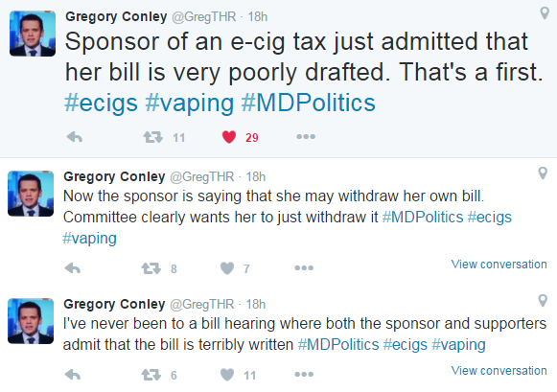Open @GregTHR profile handle on second tweet
Image resolution: width=557 pixels, height=392 pixels.
click(x=201, y=176)
